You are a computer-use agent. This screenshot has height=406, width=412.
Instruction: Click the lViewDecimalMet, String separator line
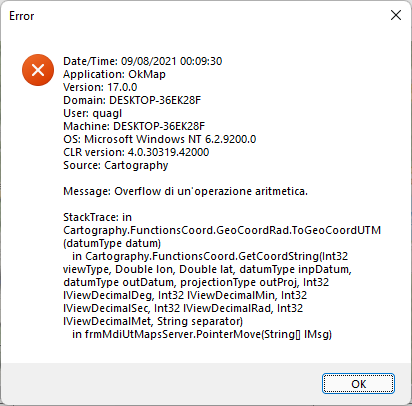point(153,321)
